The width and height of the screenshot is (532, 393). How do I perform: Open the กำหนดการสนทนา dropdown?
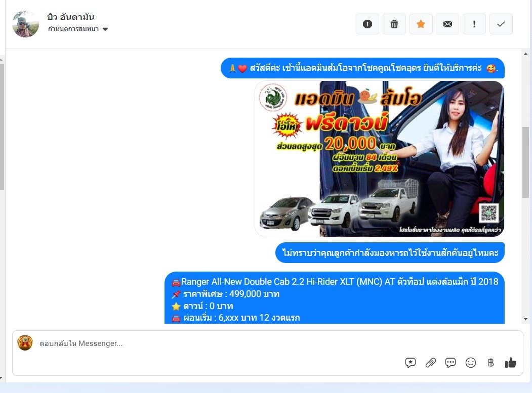(x=78, y=29)
